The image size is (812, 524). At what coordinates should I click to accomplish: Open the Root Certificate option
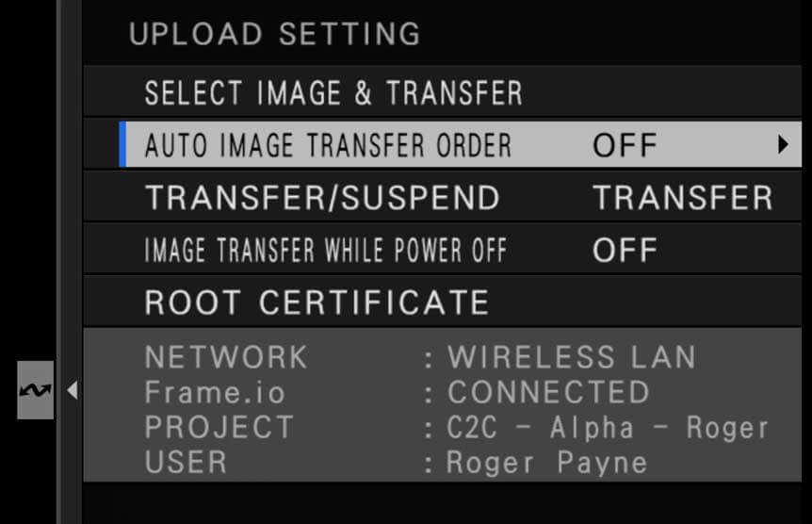point(317,303)
